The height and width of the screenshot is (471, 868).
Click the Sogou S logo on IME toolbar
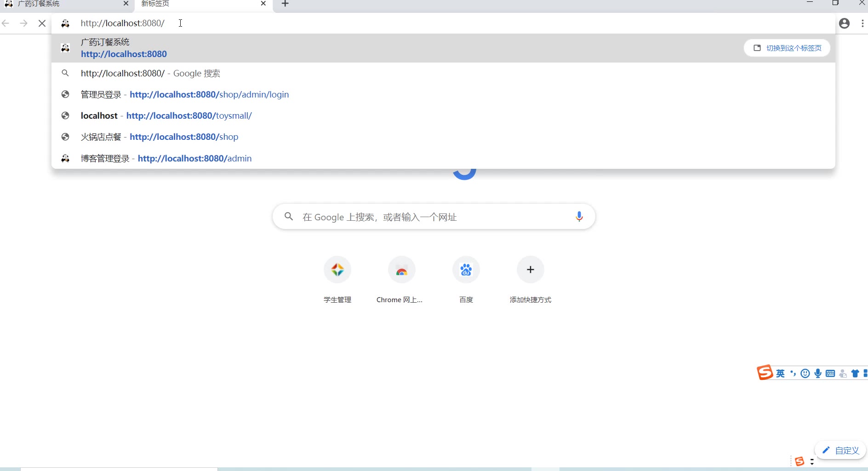(765, 373)
